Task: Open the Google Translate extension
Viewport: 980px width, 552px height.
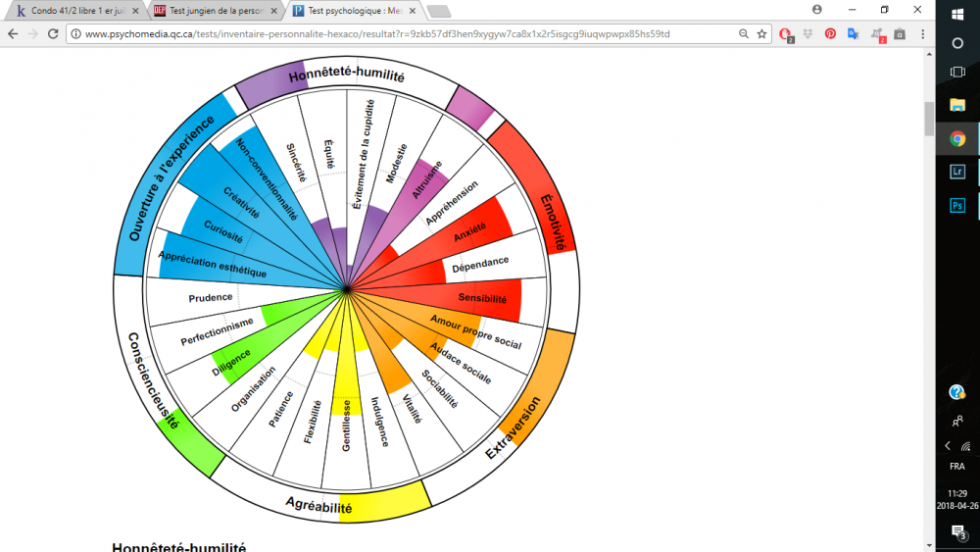Action: [x=853, y=33]
